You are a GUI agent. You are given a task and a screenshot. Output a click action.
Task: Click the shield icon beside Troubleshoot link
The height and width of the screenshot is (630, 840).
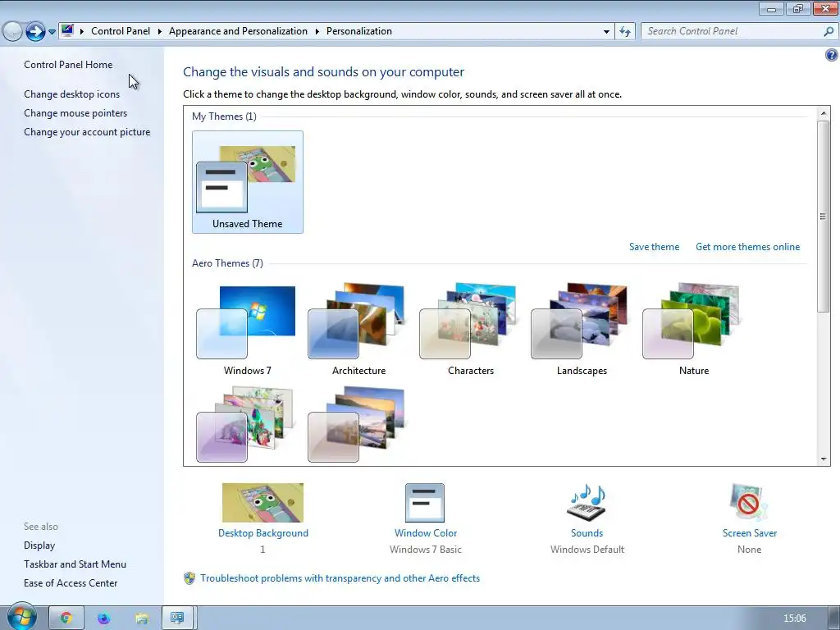pos(189,578)
